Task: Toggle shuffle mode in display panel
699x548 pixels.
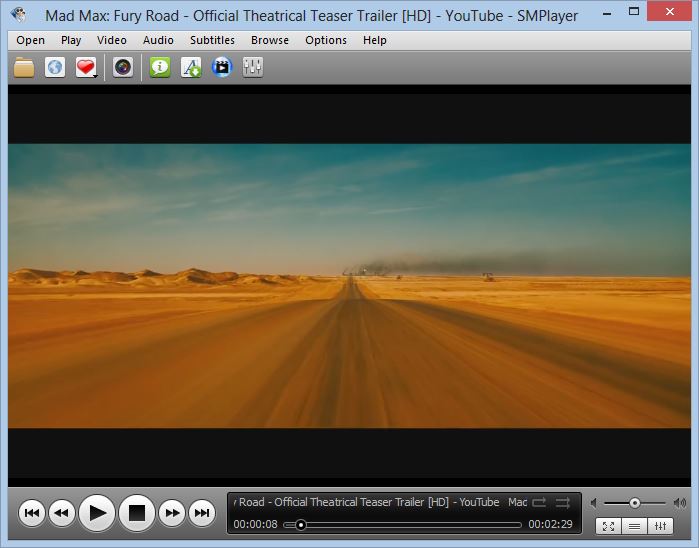Action: (563, 503)
